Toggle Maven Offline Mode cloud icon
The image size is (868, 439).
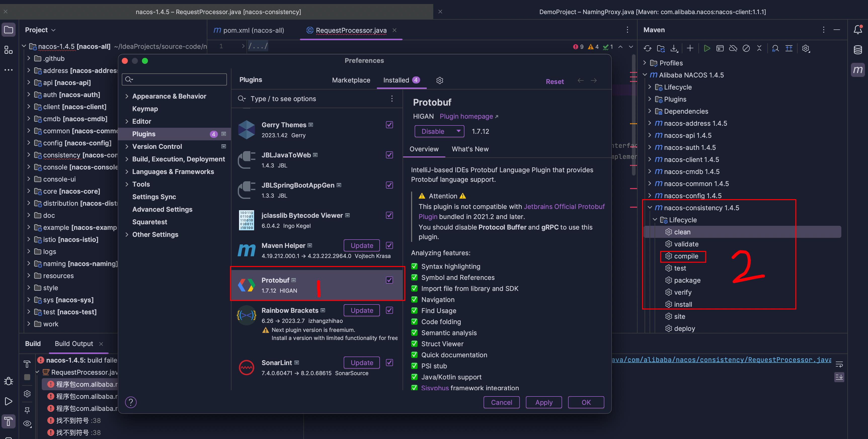click(x=733, y=49)
